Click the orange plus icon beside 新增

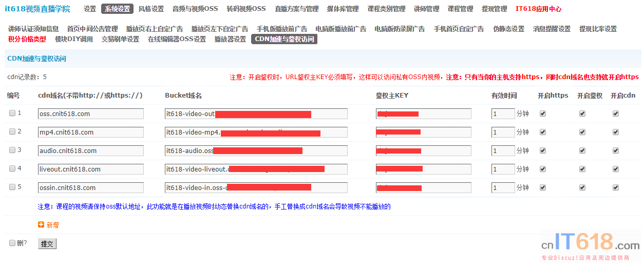click(41, 225)
